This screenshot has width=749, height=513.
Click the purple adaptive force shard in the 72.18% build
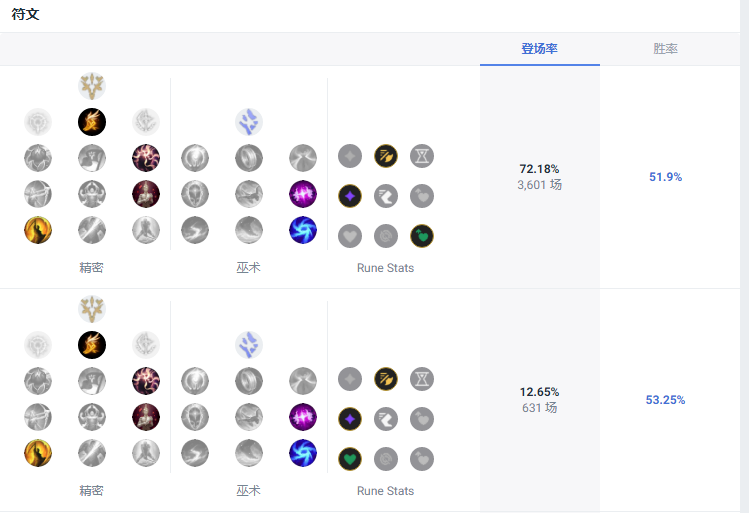point(349,196)
